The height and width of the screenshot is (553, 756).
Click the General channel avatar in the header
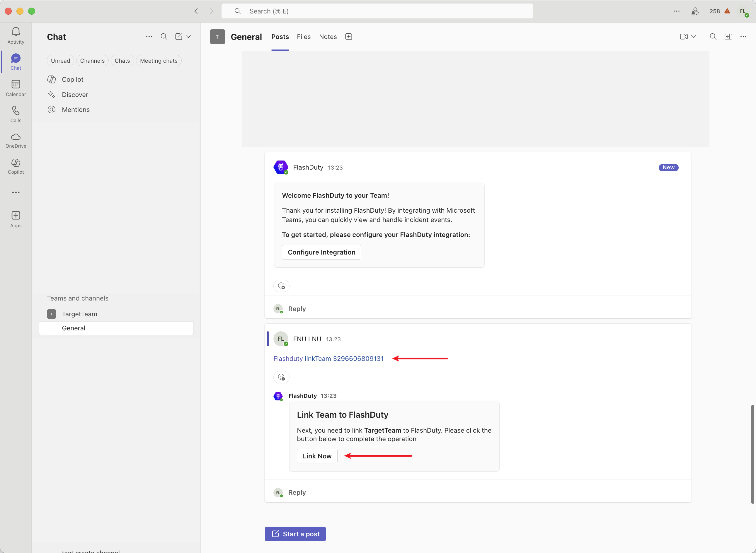tap(217, 37)
